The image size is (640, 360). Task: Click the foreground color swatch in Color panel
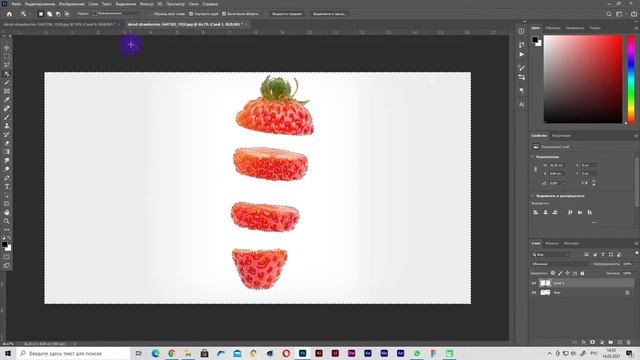click(535, 40)
